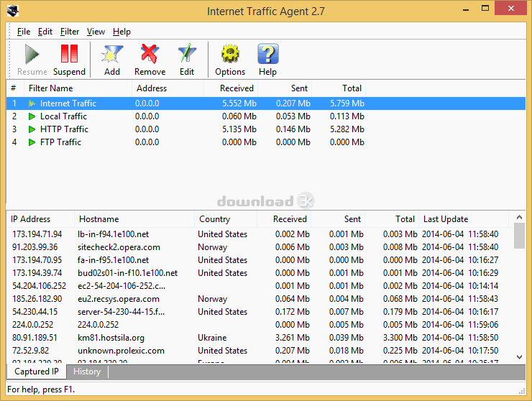Image resolution: width=532 pixels, height=401 pixels.
Task: Select the Local Traffic filter row
Action: click(266, 116)
